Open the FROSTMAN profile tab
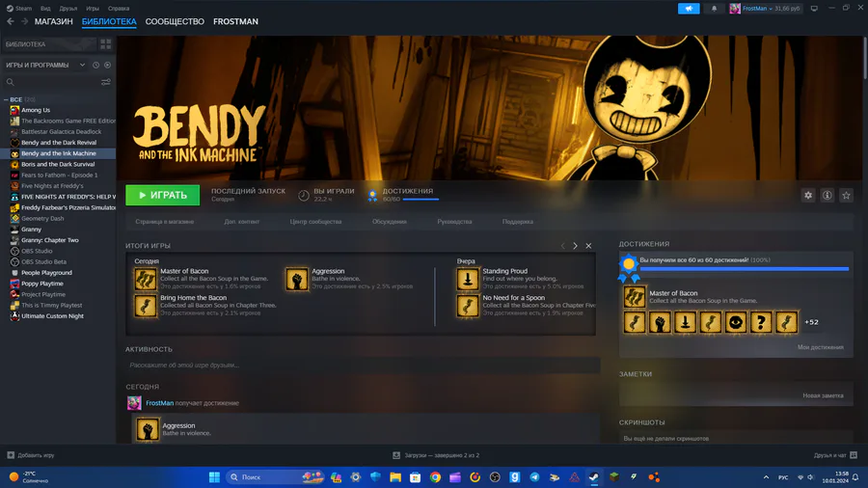This screenshot has width=868, height=488. (x=236, y=21)
